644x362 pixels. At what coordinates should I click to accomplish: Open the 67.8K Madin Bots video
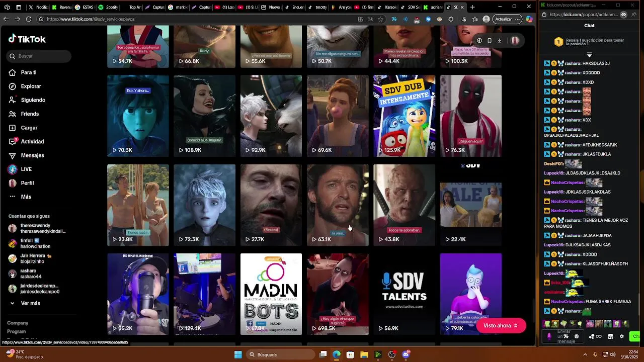[x=271, y=294]
